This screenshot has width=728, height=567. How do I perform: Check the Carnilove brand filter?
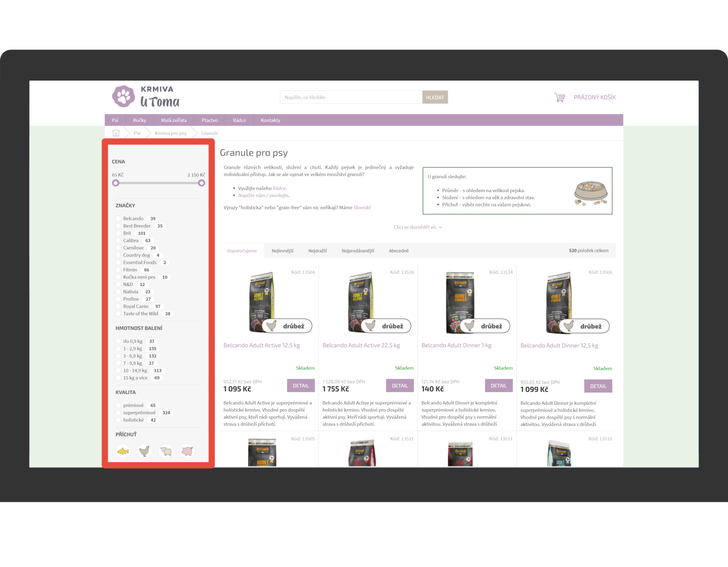[x=118, y=248]
